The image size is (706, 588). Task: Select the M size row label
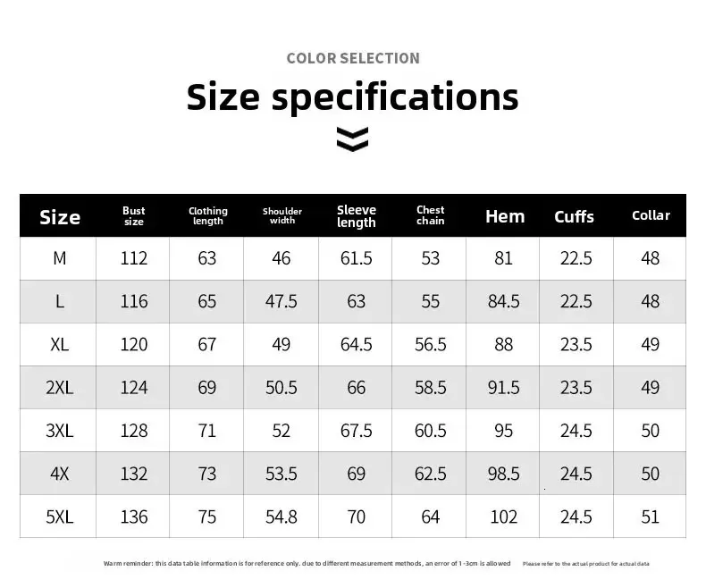point(60,258)
